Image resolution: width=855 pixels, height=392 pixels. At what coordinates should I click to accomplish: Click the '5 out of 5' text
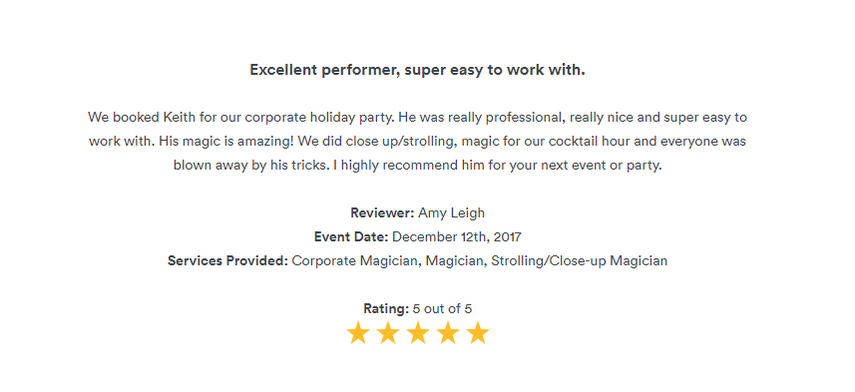pyautogui.click(x=442, y=309)
